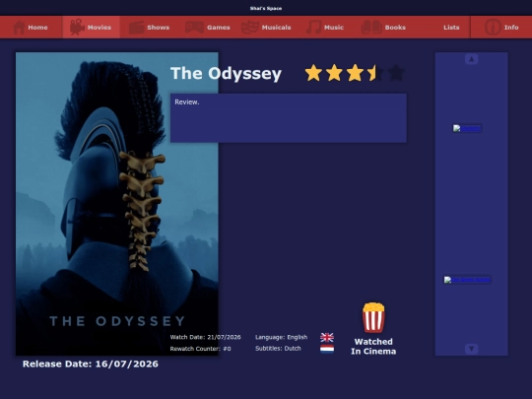Click the Dutch flag subtitles icon
Image resolution: width=532 pixels, height=399 pixels.
(x=327, y=349)
